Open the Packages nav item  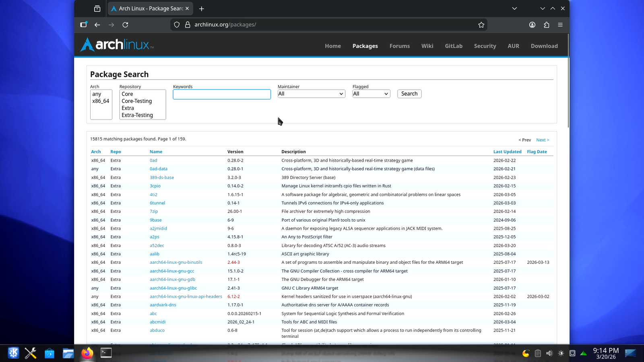pos(365,46)
